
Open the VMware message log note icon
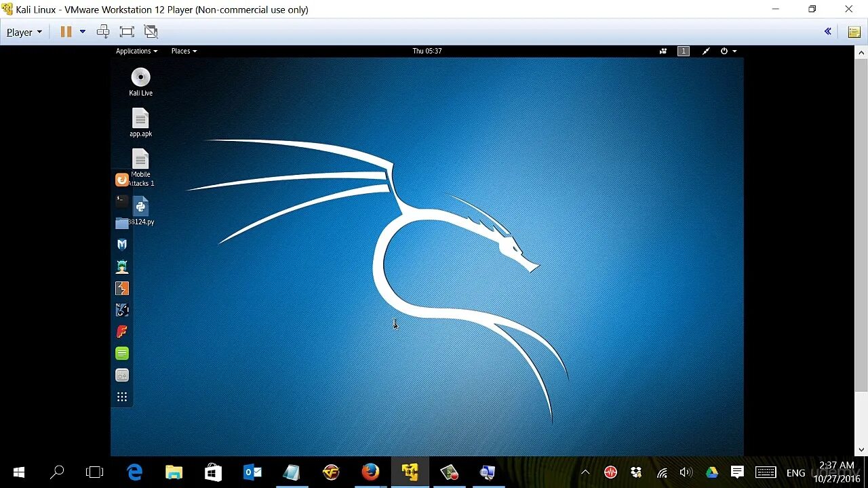[x=854, y=32]
